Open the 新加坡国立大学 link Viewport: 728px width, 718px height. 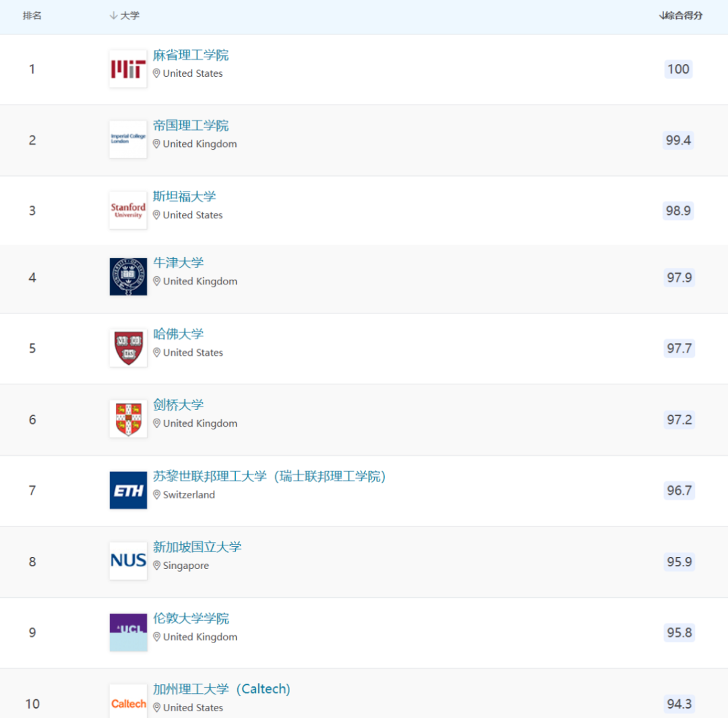point(198,547)
